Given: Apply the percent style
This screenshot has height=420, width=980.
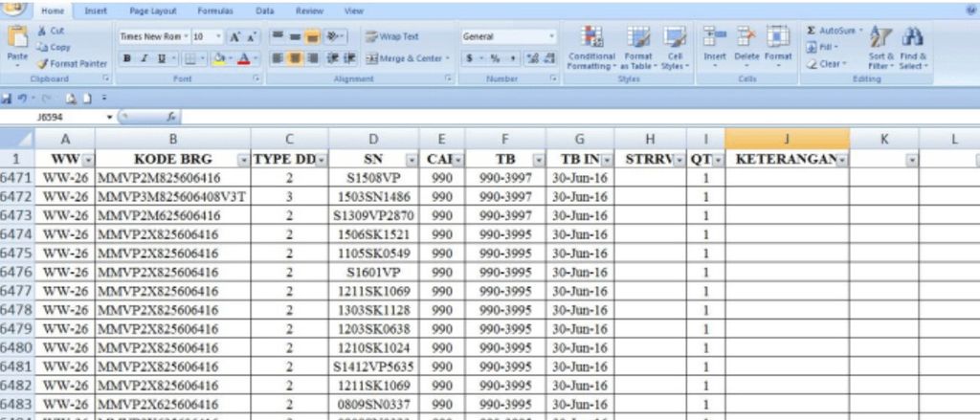Looking at the screenshot, I should [495, 58].
